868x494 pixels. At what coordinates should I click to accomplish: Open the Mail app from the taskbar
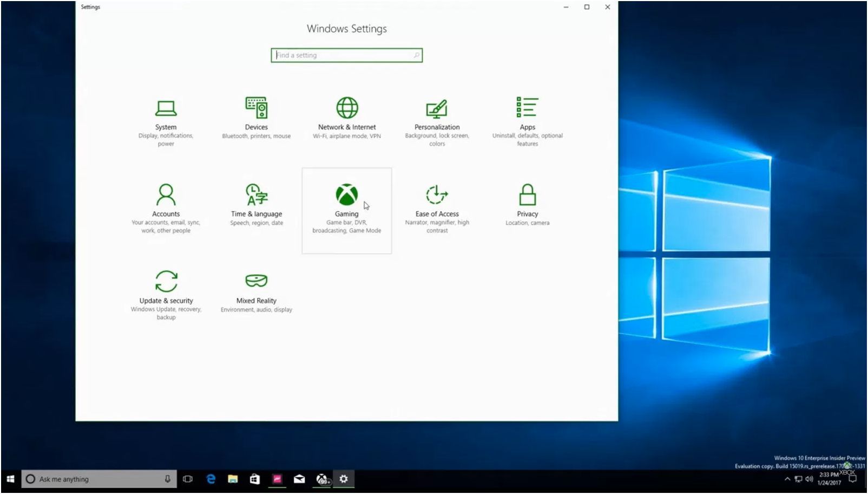tap(299, 479)
